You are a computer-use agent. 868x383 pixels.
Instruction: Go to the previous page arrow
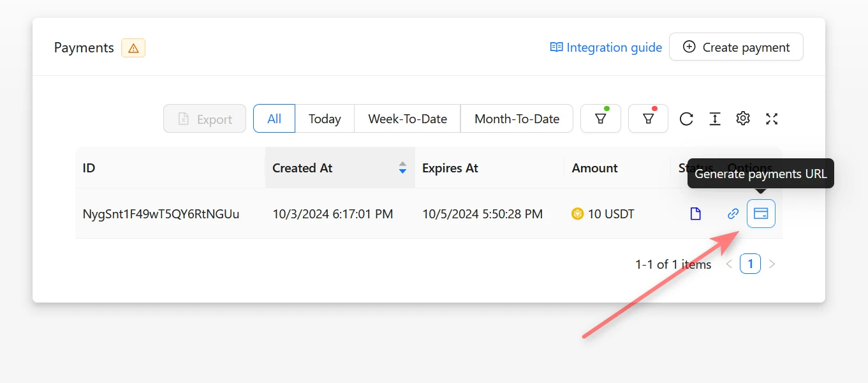(x=730, y=264)
